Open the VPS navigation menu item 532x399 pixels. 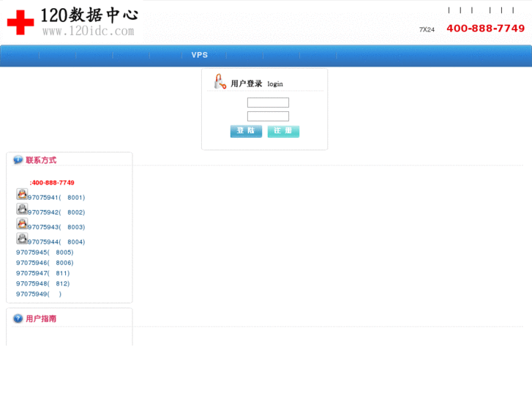(200, 55)
